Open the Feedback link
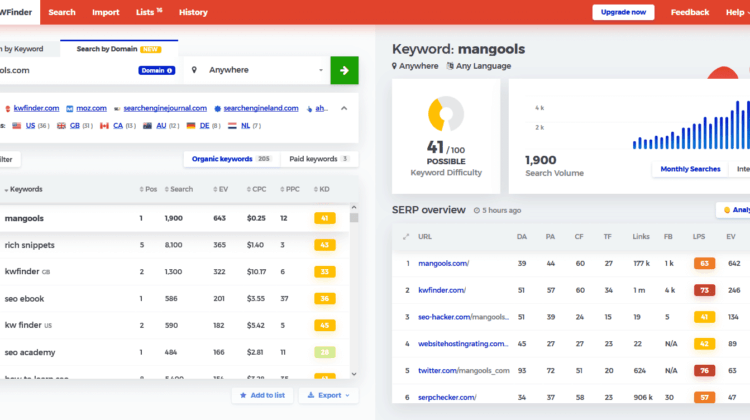Screen dimensions: 750x420 [689, 12]
